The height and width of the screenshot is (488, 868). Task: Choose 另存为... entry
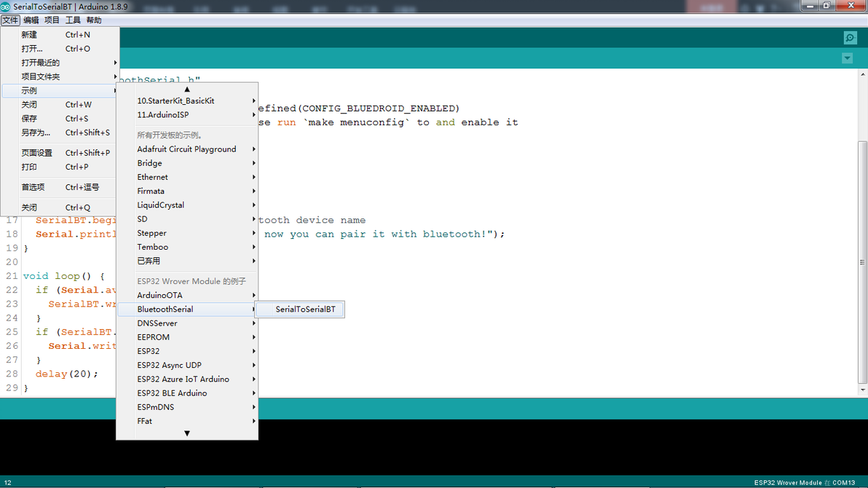pyautogui.click(x=60, y=133)
